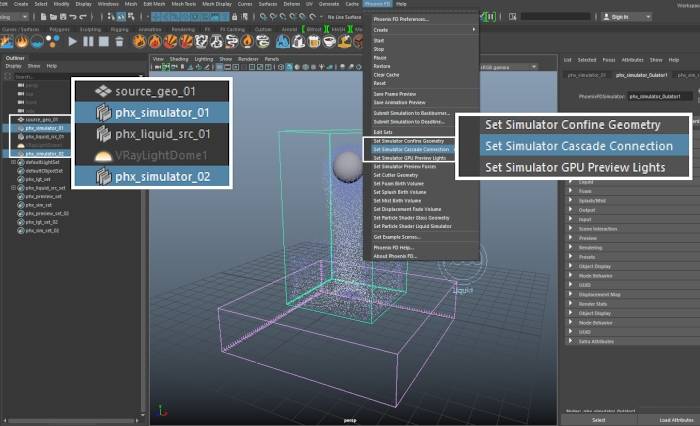The height and width of the screenshot is (426, 700).
Task: Expand the Liquid attribute section
Action: pos(570,182)
